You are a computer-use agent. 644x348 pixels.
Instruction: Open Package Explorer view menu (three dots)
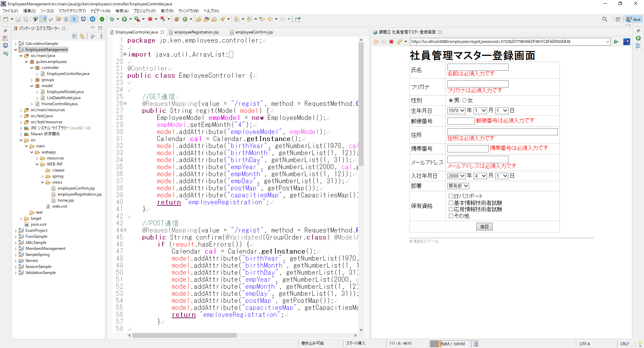[101, 36]
